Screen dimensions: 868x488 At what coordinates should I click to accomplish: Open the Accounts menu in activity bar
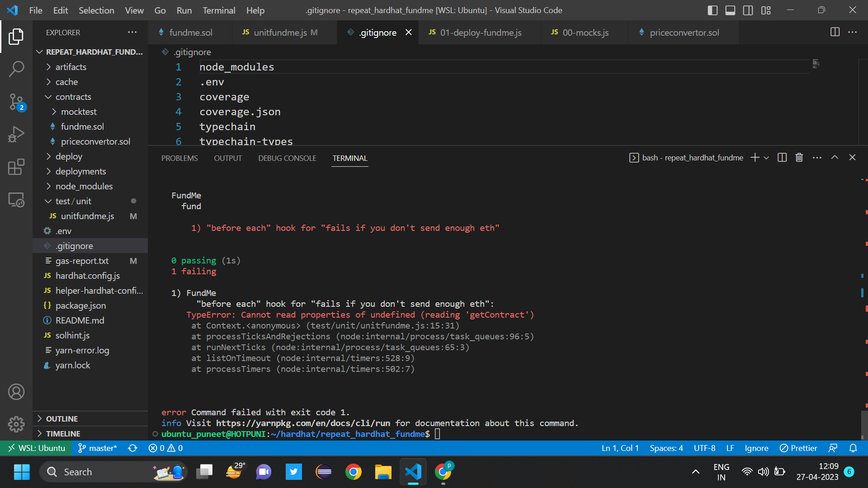(x=16, y=392)
